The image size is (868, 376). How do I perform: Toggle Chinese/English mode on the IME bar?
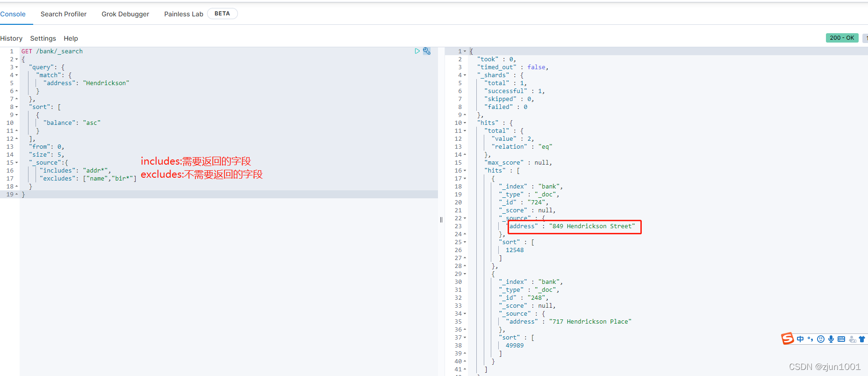coord(800,339)
